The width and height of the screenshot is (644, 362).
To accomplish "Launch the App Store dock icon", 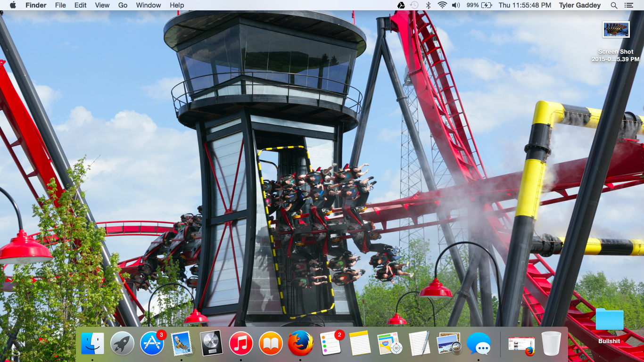I will pos(152,343).
